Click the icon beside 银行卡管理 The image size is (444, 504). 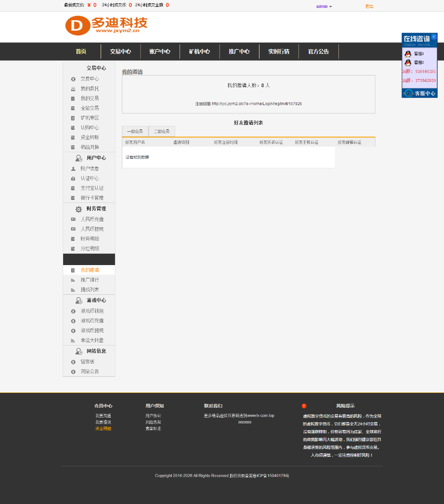coord(73,198)
